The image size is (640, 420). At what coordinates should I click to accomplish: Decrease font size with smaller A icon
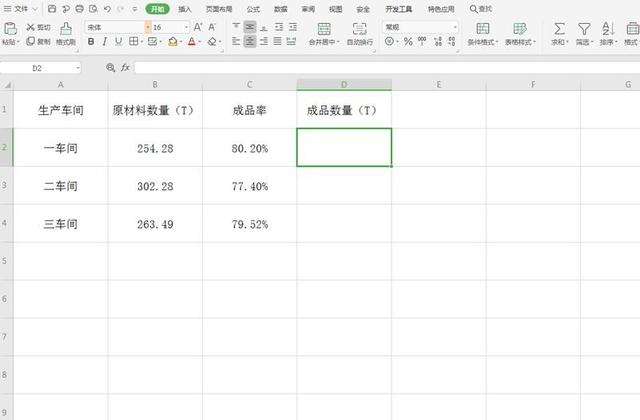tap(212, 27)
